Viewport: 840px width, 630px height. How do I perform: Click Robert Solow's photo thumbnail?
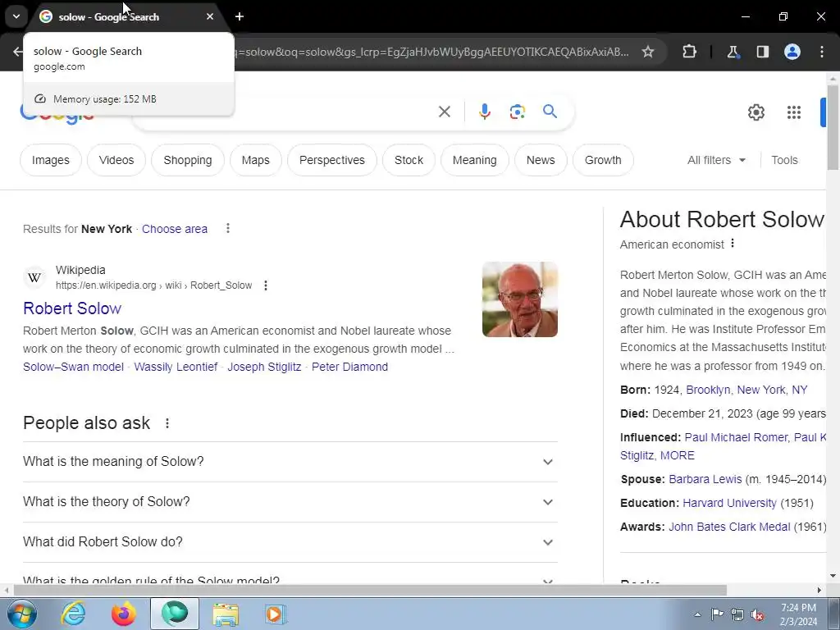[519, 299]
